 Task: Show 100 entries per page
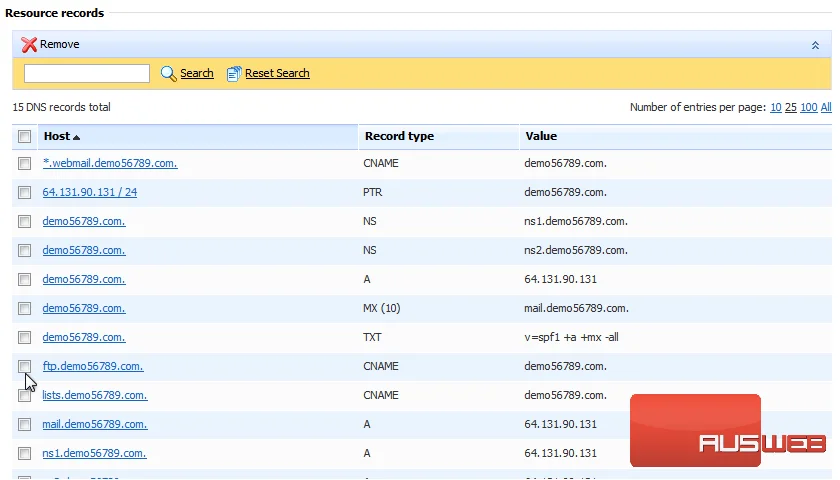(808, 107)
